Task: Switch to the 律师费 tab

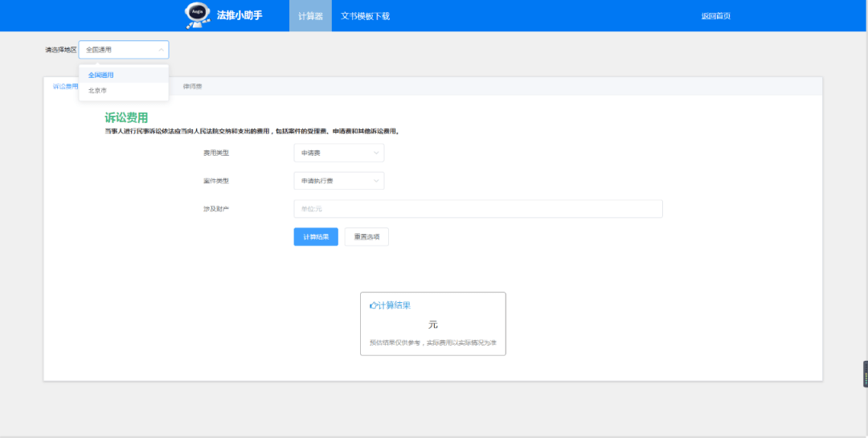Action: [193, 86]
